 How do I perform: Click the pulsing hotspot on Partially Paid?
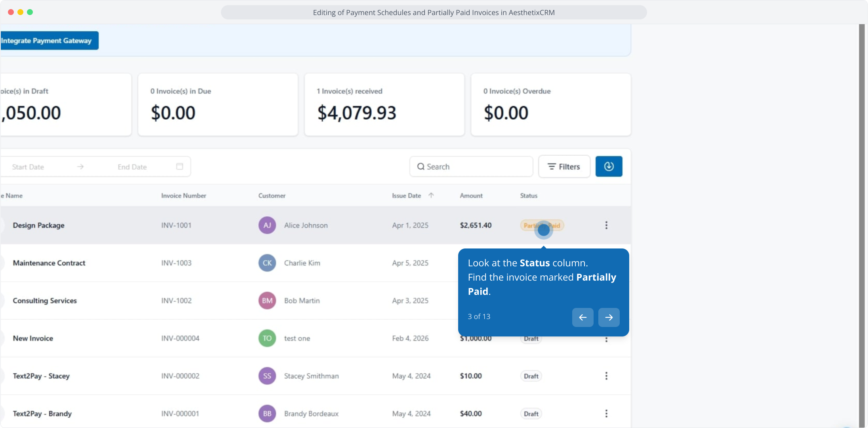pyautogui.click(x=543, y=230)
